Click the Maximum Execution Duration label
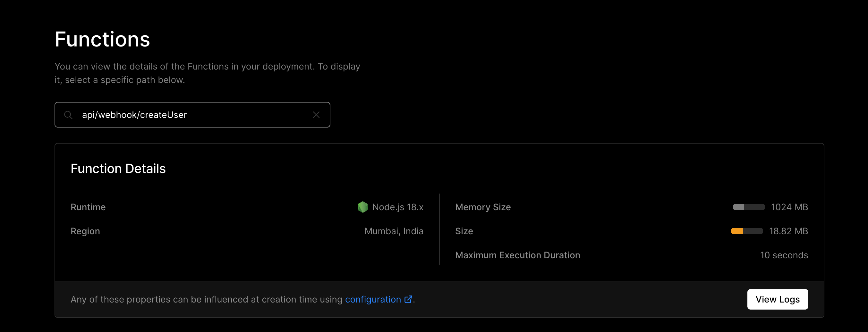868x332 pixels. 518,255
